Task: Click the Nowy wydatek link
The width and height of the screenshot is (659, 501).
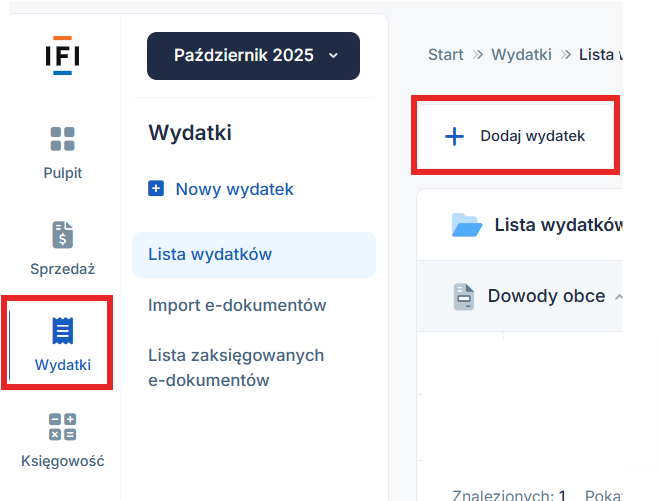Action: click(234, 189)
